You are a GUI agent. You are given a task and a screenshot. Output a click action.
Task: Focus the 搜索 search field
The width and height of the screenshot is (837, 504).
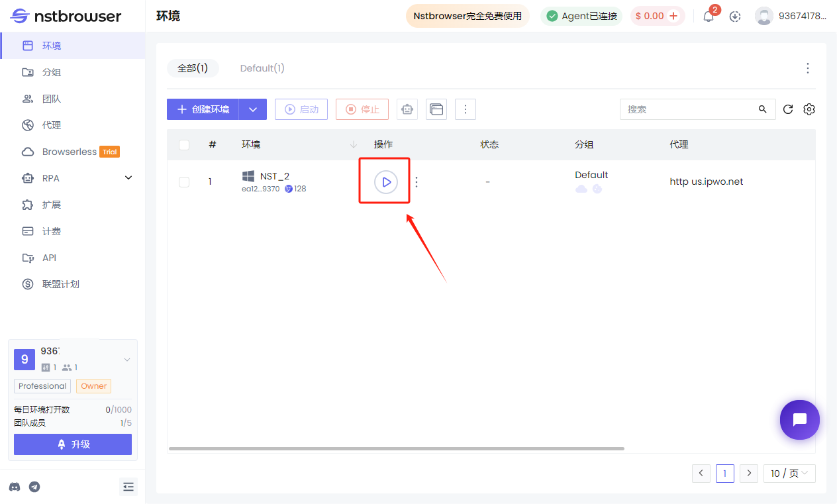click(x=689, y=109)
